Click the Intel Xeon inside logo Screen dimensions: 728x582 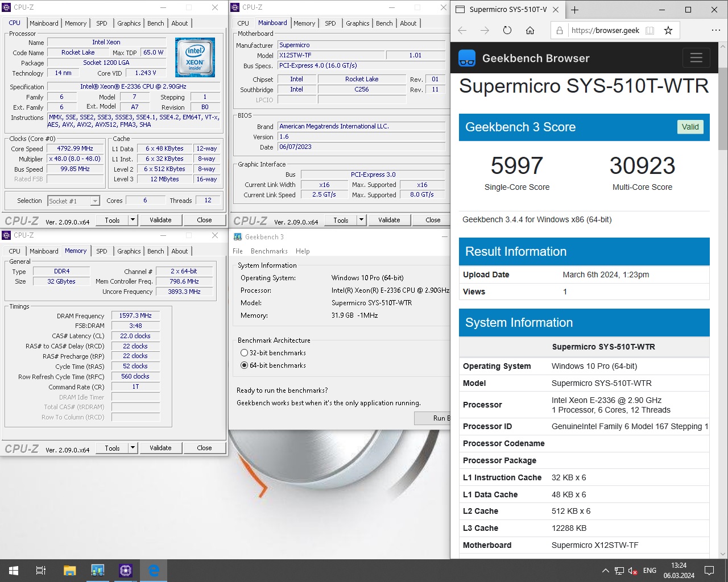coord(195,57)
